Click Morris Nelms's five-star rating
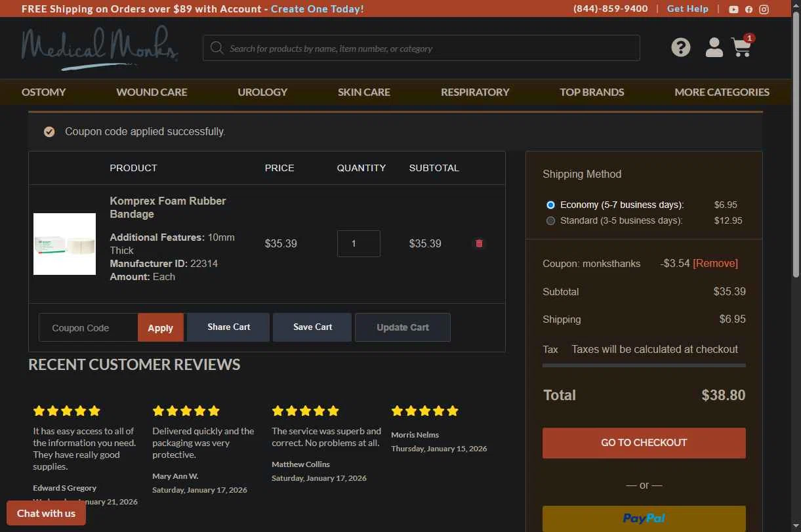This screenshot has height=532, width=801. point(425,411)
